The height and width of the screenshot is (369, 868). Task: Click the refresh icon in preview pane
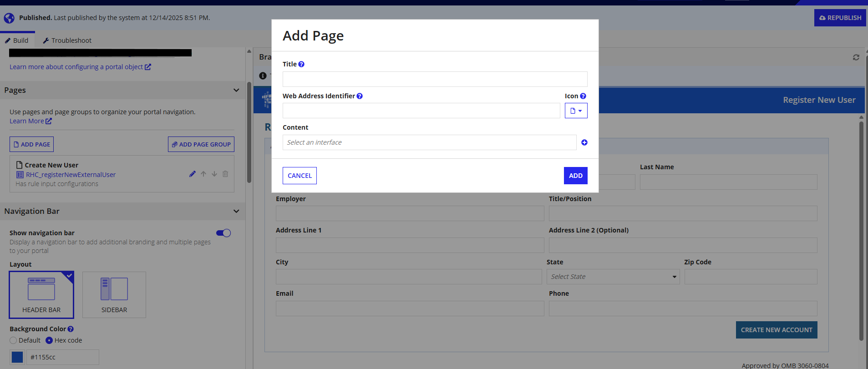point(856,57)
